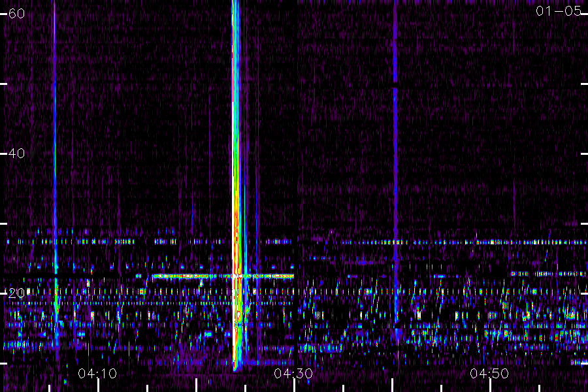Click the 04:50 time axis label
Viewport: 588px width, 392px height.
(x=489, y=374)
